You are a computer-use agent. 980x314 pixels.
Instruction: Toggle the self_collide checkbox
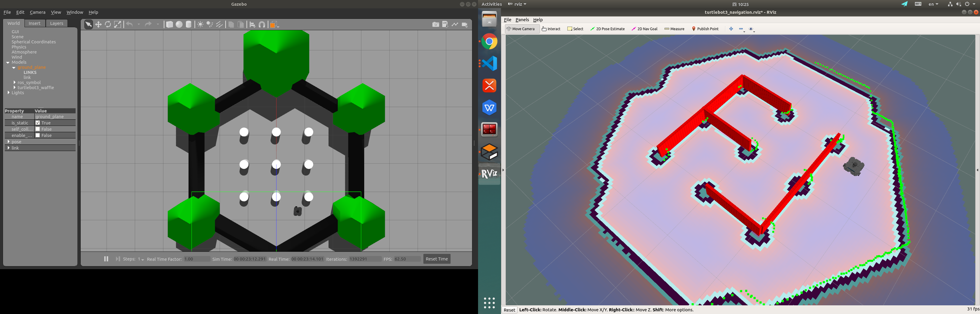38,129
